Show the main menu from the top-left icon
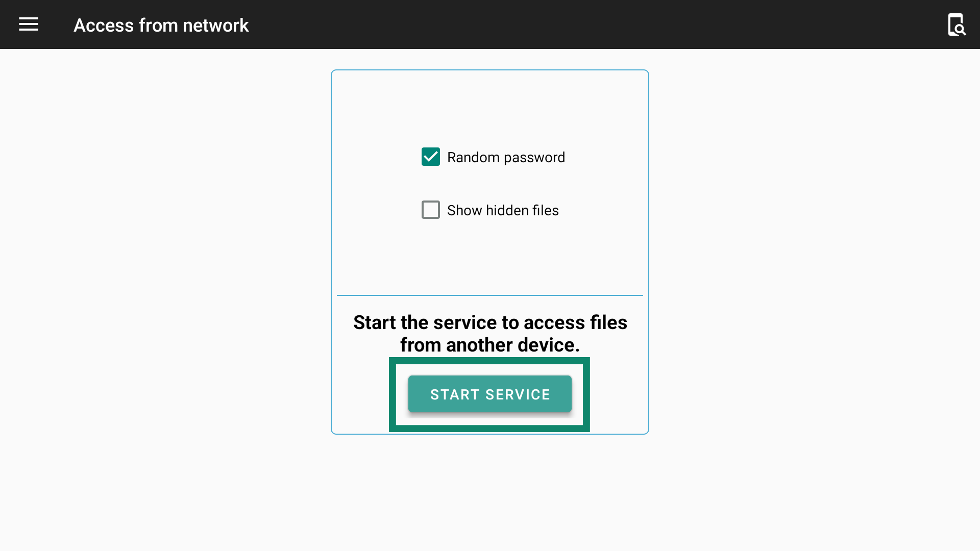980x551 pixels. point(29,24)
